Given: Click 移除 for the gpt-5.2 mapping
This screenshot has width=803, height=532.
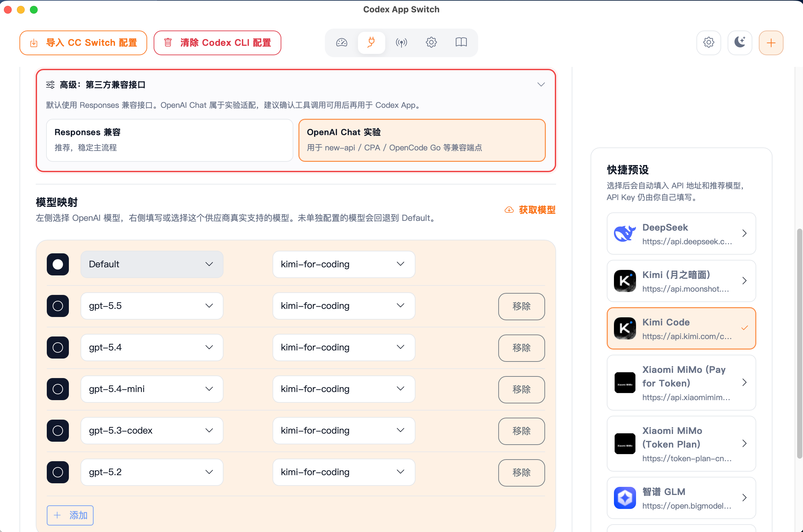Looking at the screenshot, I should (522, 473).
